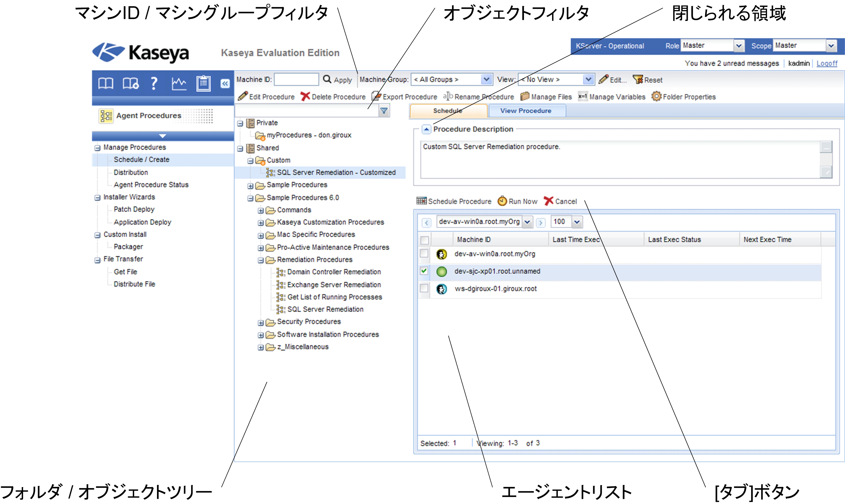Sort by Last Exec Status column
Viewport: 845px width, 504px height.
pyautogui.click(x=675, y=240)
